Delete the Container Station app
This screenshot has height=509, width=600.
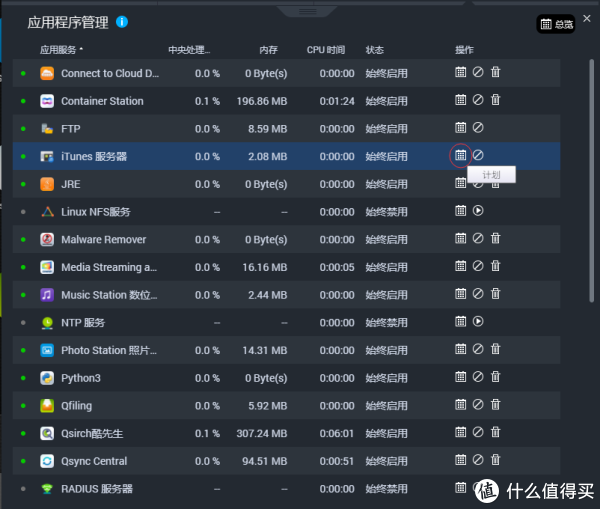495,100
